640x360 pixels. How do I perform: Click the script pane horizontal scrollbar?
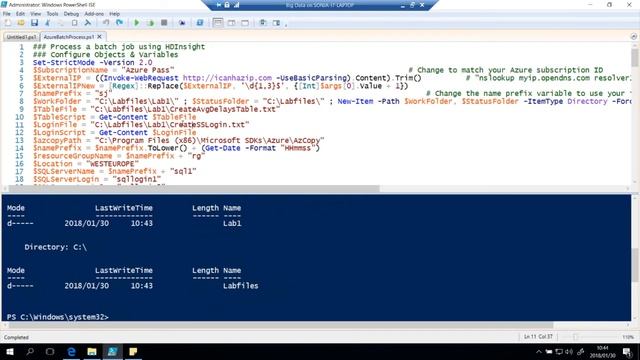coord(194,189)
